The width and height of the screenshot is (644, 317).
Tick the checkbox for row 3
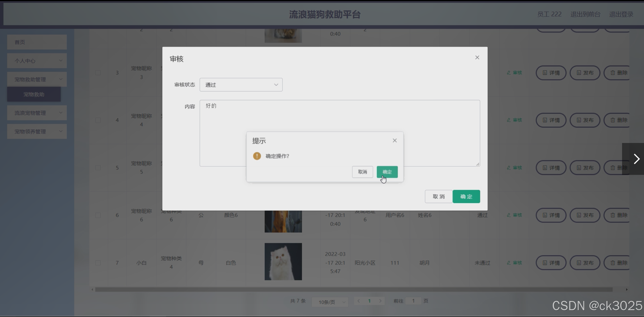click(x=98, y=73)
